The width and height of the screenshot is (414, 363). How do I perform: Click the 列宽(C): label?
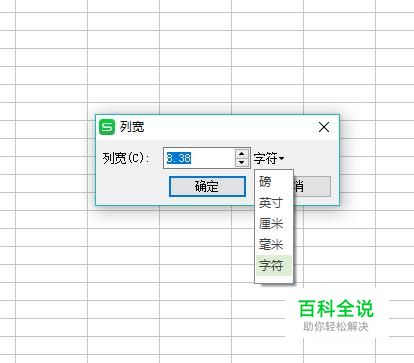pos(126,158)
